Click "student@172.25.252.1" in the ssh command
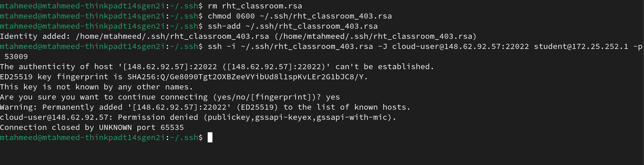Image resolution: width=644 pixels, height=165 pixels. coord(581,47)
